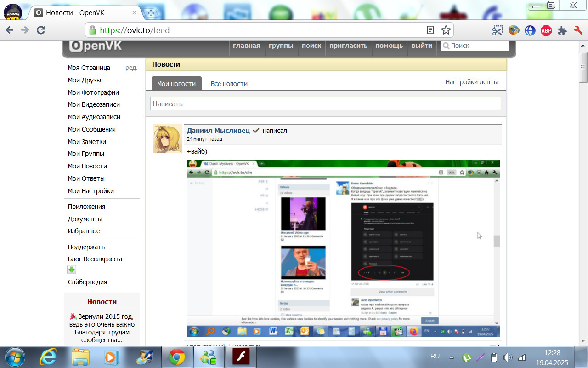Screen dimensions: 588x368
Task: Click the browser forward arrow
Action: pos(25,30)
